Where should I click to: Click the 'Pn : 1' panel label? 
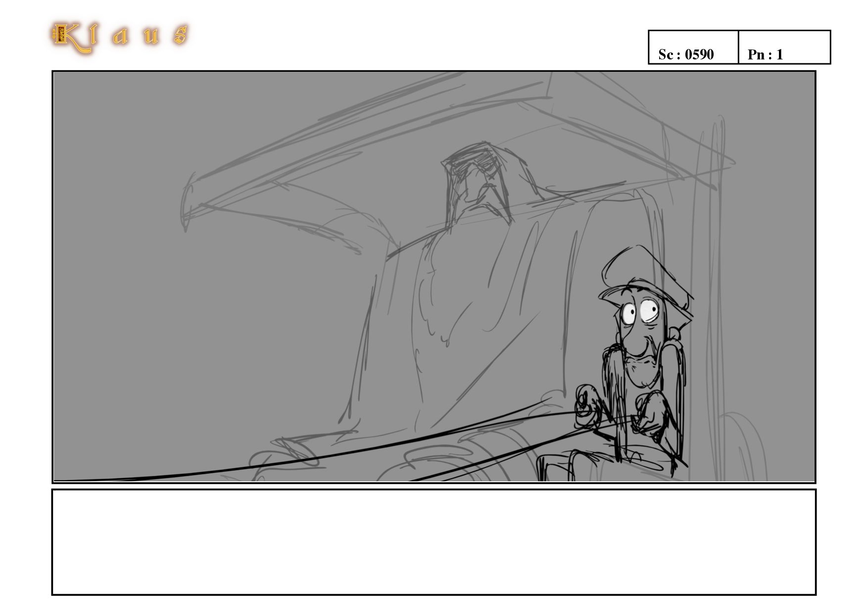click(x=765, y=54)
